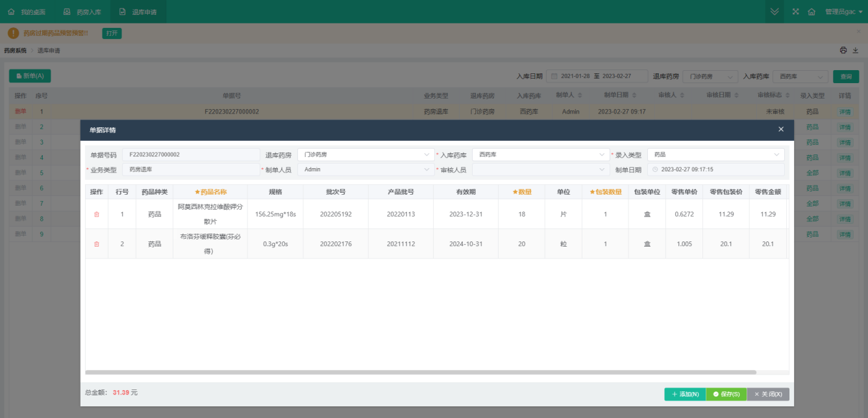
Task: Sort by 审核日期 column sort arrows
Action: pyautogui.click(x=738, y=95)
